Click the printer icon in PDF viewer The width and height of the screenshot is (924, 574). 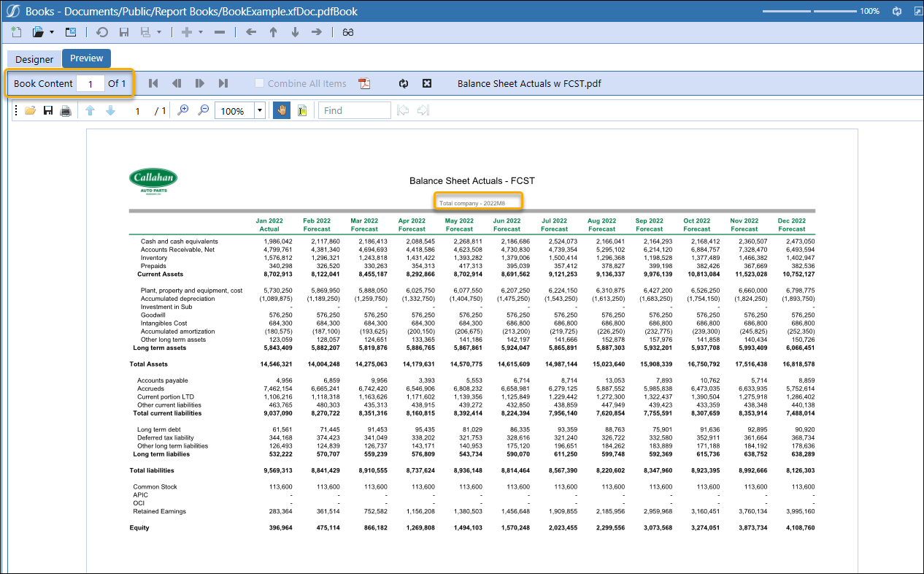coord(65,111)
